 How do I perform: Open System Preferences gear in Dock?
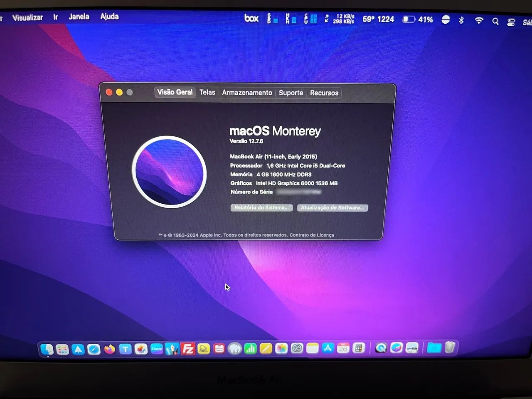coord(297,348)
